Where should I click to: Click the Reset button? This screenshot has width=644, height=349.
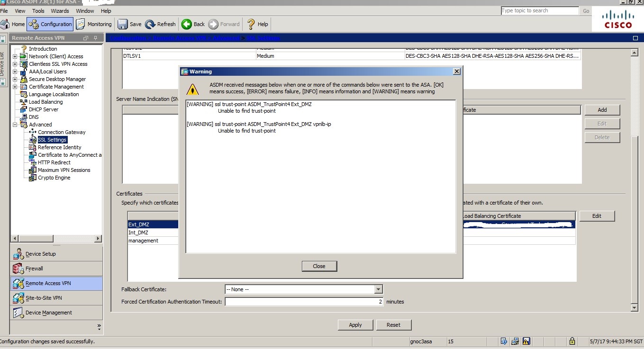(x=393, y=325)
